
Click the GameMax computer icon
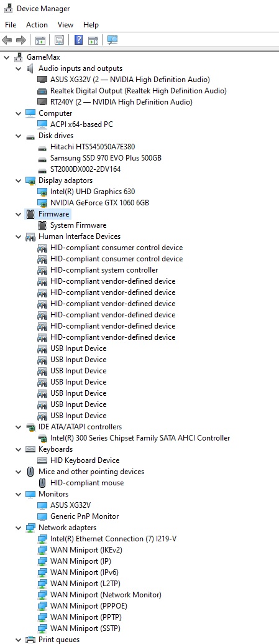19,57
